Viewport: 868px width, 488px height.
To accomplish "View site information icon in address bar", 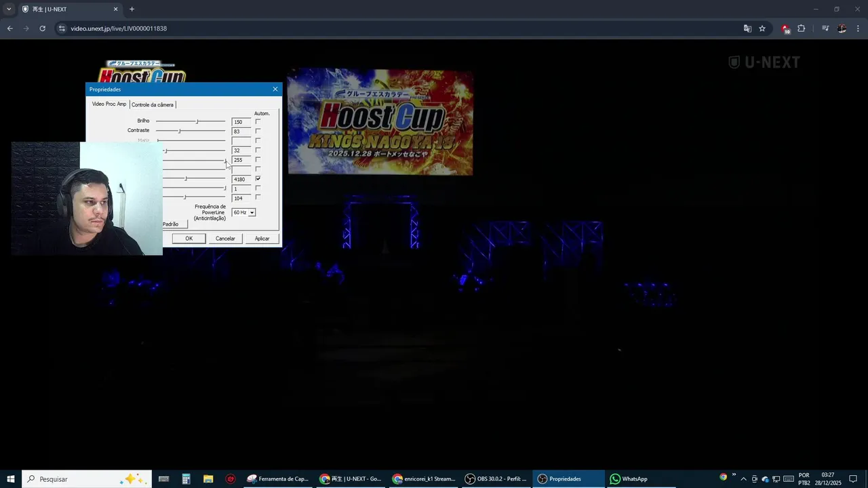I will click(x=62, y=28).
